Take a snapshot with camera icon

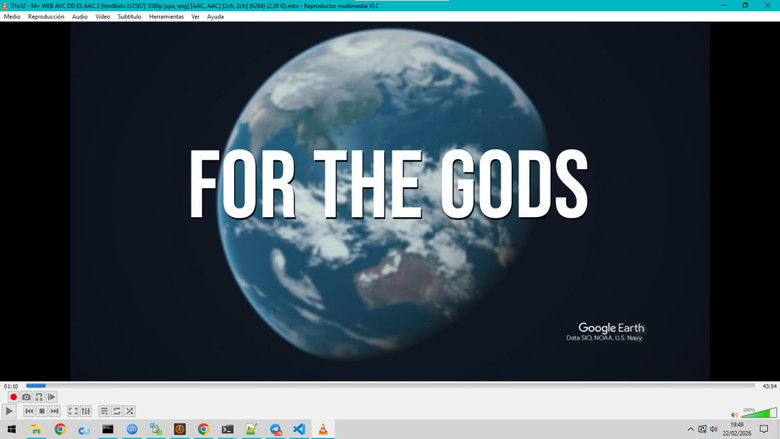point(26,397)
